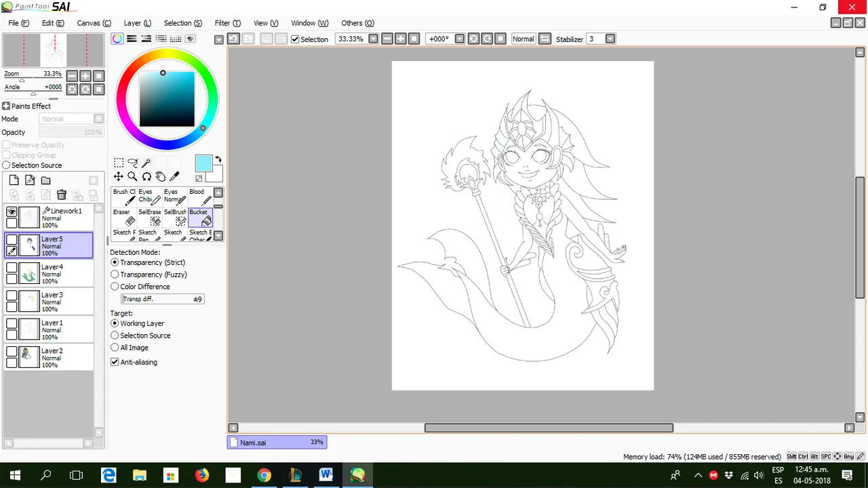Select the Hand pan tool
The image size is (868, 488).
click(160, 177)
